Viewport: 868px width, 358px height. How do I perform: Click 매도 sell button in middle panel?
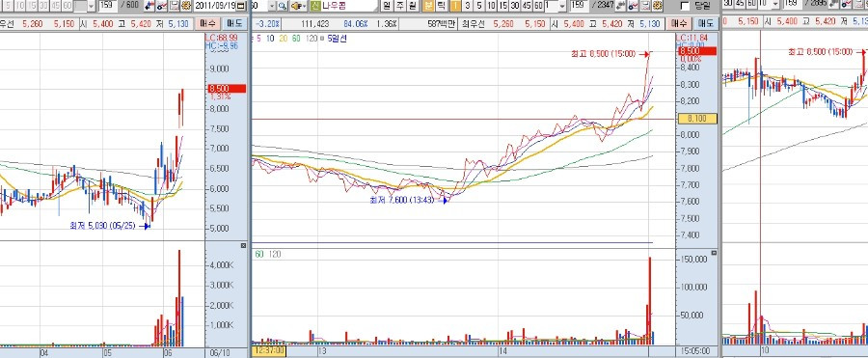pyautogui.click(x=705, y=24)
